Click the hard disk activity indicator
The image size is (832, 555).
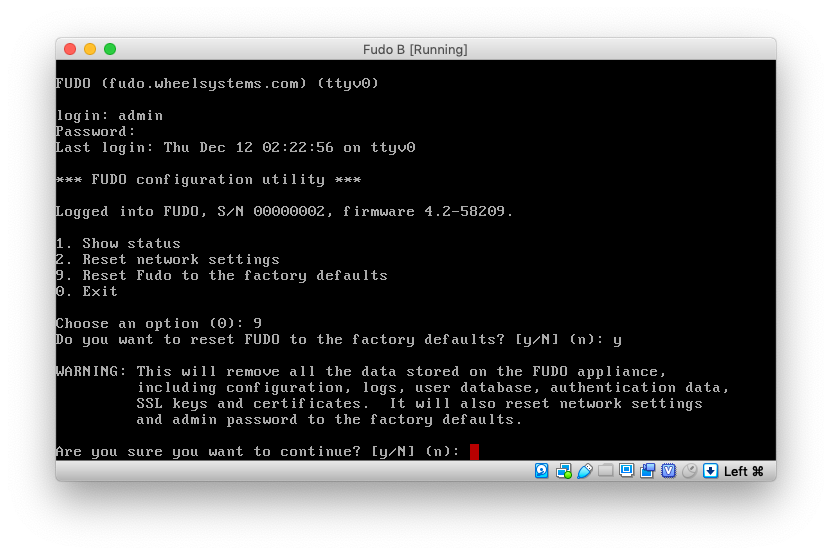click(x=541, y=471)
